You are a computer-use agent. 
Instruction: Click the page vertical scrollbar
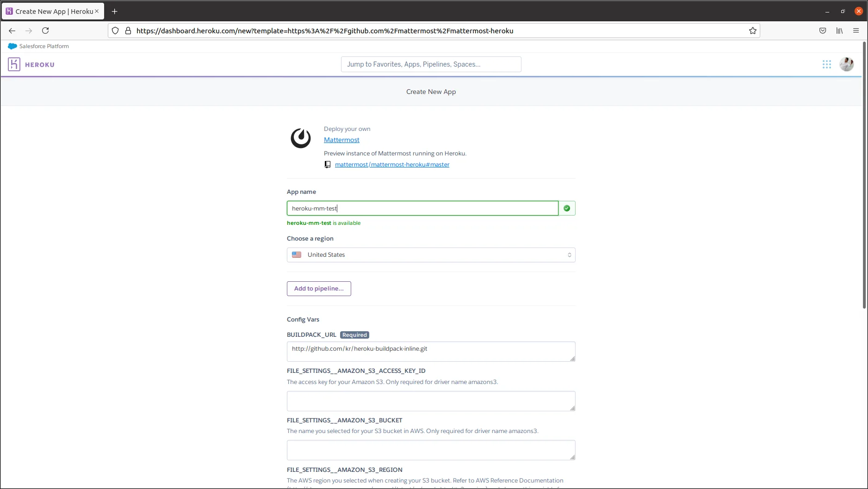864,175
